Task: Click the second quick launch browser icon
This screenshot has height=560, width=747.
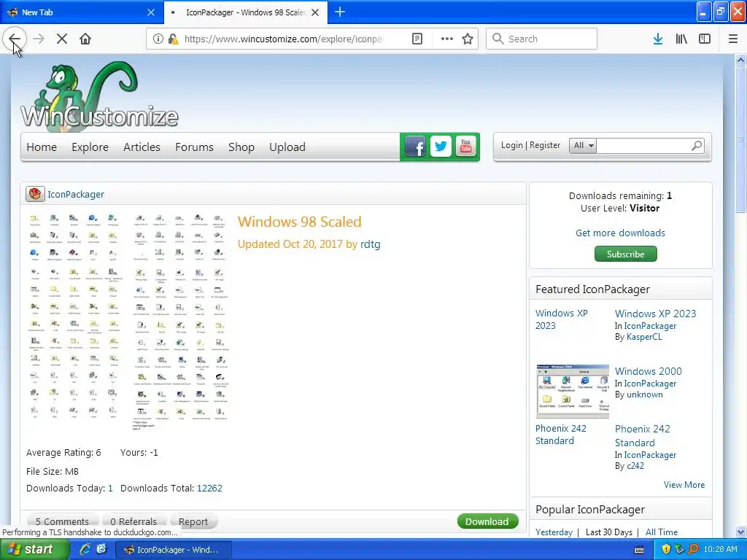Action: pyautogui.click(x=101, y=549)
